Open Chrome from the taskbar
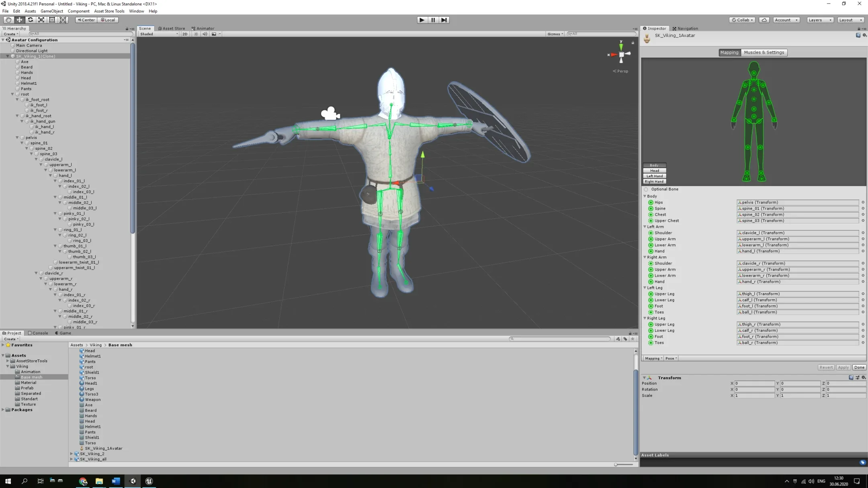 (x=83, y=481)
